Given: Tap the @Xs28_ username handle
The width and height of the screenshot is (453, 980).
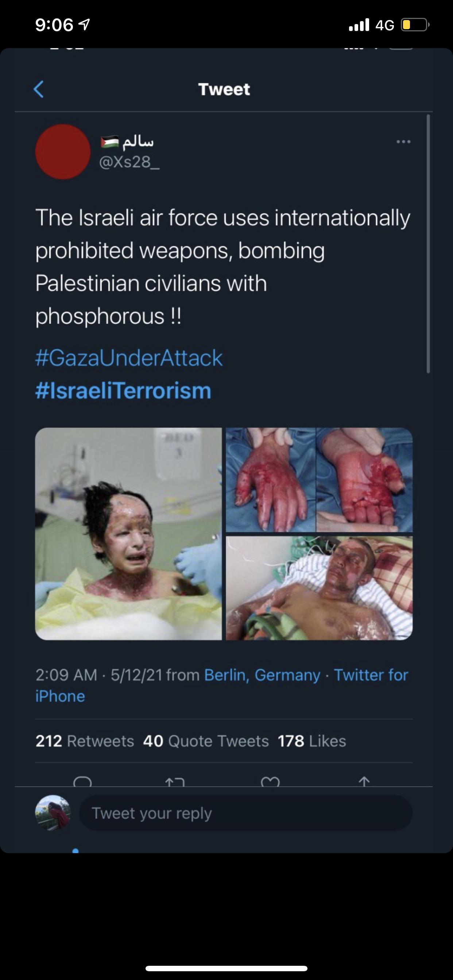Looking at the screenshot, I should (x=129, y=162).
